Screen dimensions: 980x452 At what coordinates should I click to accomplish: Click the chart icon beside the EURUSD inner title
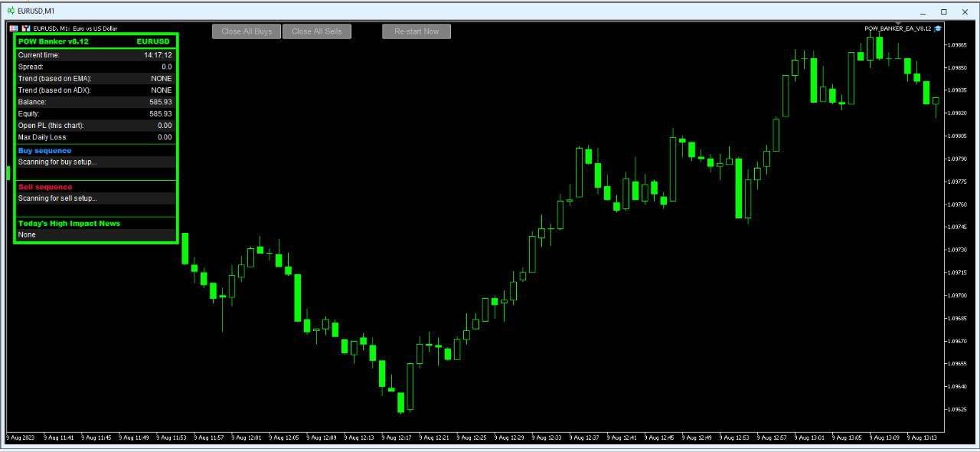(24, 28)
